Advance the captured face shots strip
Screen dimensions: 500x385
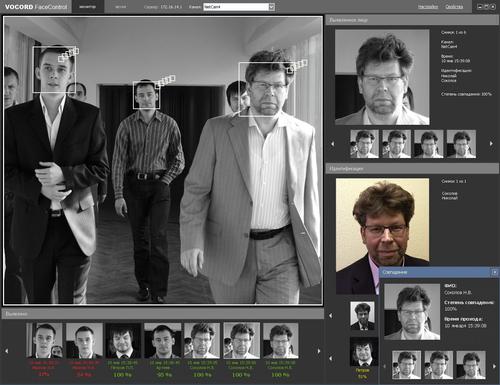coord(491,144)
